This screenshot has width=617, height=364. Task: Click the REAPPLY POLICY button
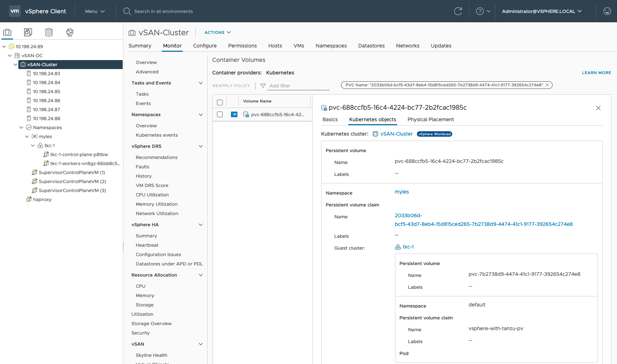(231, 86)
